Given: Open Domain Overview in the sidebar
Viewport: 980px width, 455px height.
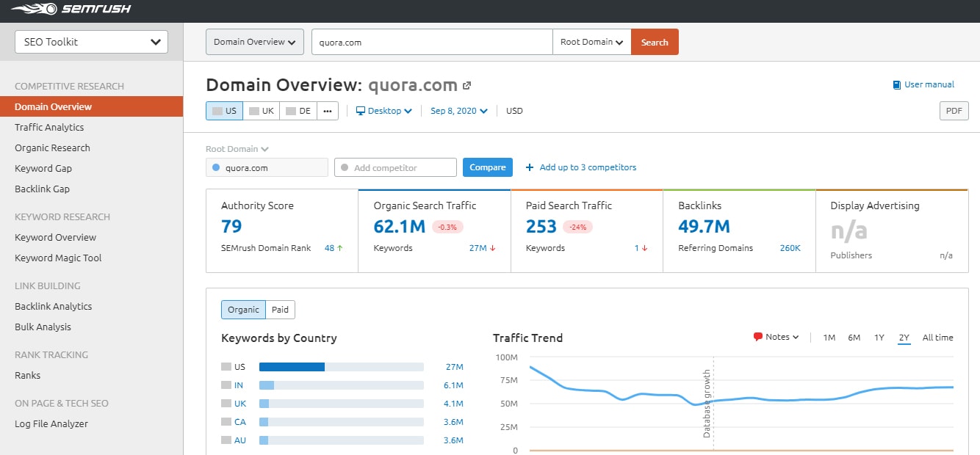Looking at the screenshot, I should [x=92, y=106].
